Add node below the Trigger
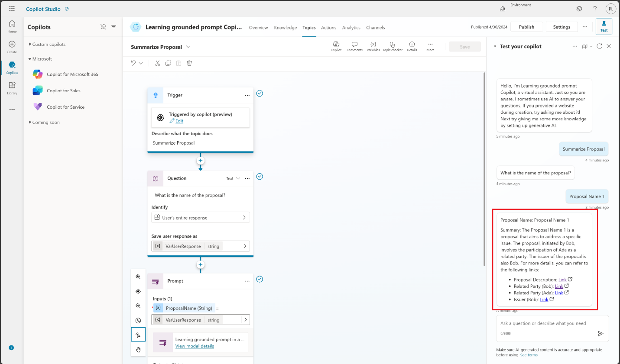 click(x=200, y=161)
